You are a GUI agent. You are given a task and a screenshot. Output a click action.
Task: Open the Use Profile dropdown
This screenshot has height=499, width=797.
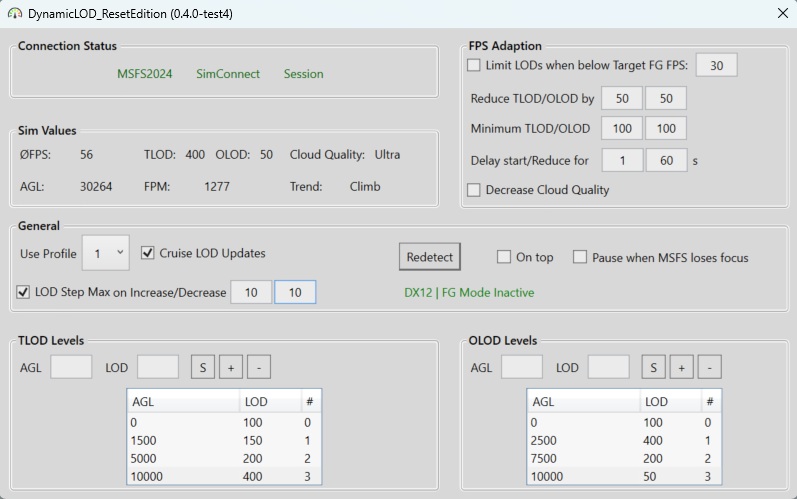[x=106, y=253]
